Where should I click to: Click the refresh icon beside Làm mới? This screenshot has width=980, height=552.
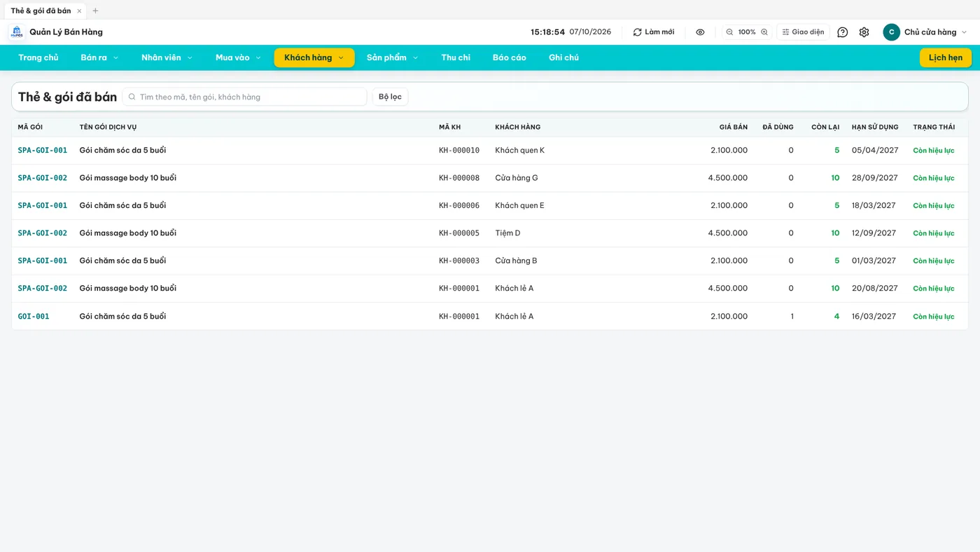pos(637,32)
